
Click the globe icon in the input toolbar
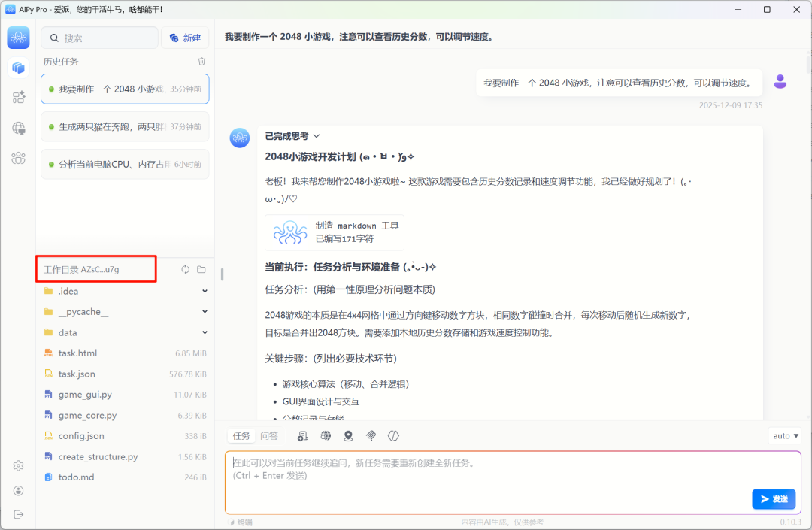(x=326, y=435)
